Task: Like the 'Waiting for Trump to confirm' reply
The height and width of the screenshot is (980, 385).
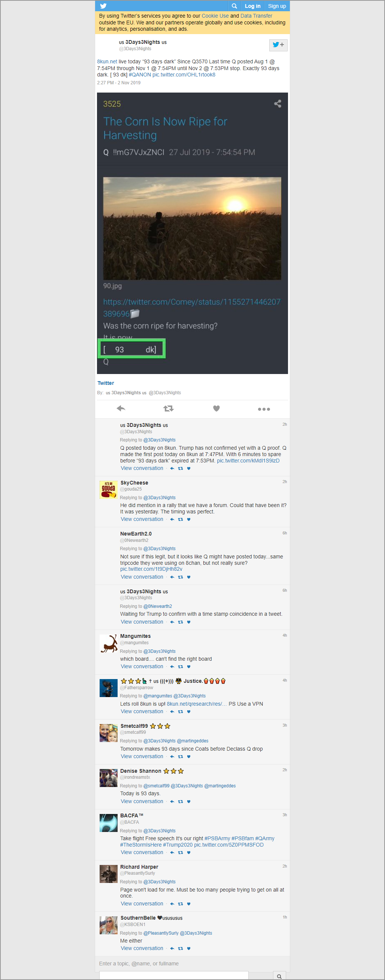Action: click(x=189, y=622)
